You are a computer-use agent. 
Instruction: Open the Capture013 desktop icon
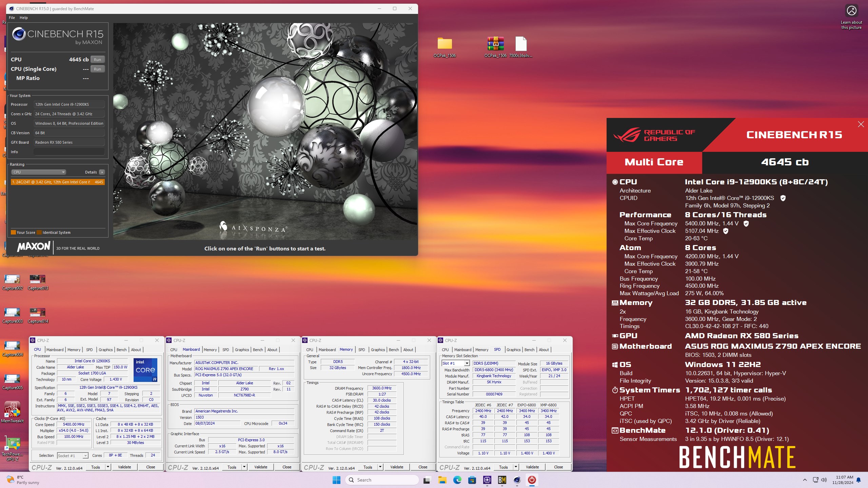tap(38, 282)
